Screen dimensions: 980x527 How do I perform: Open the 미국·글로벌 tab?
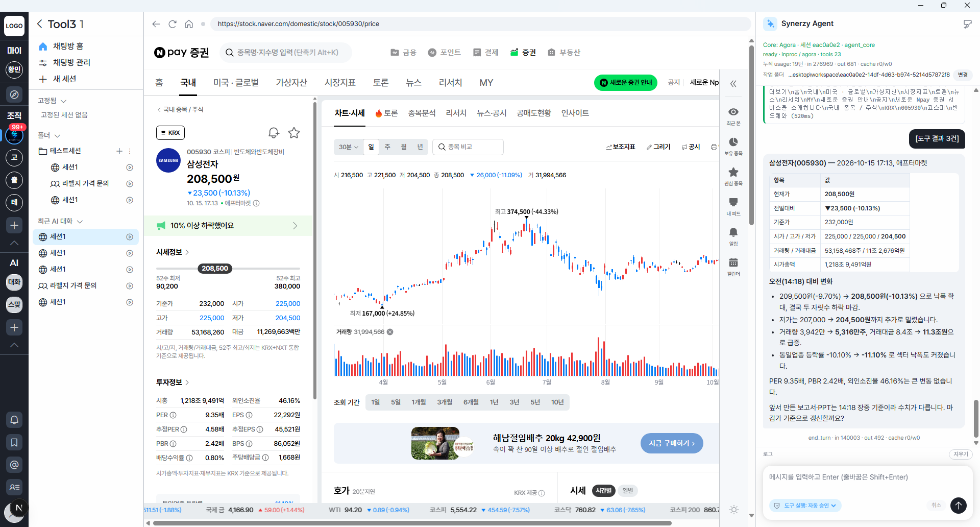(236, 83)
